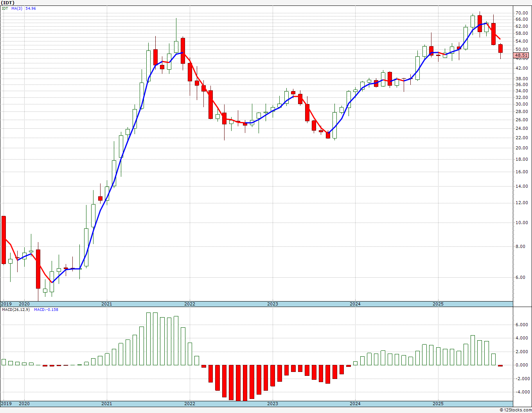
Task: Click the 20.00 price axis label
Action: tap(522, 148)
